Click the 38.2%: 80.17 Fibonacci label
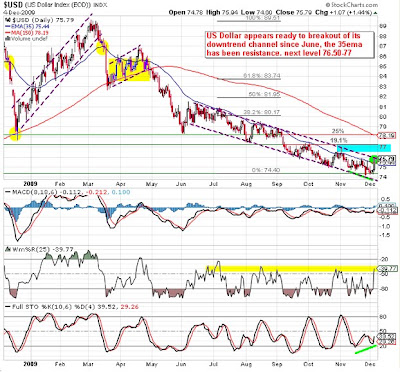The width and height of the screenshot is (400, 372). click(261, 113)
